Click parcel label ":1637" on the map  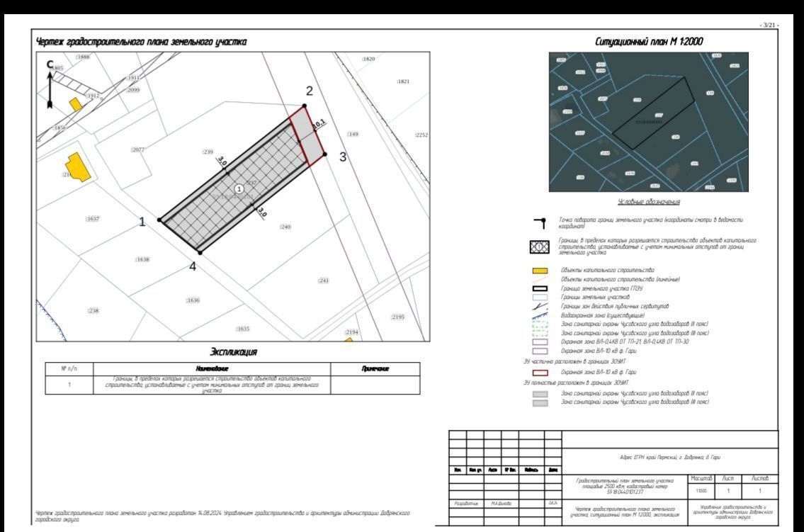(x=92, y=219)
